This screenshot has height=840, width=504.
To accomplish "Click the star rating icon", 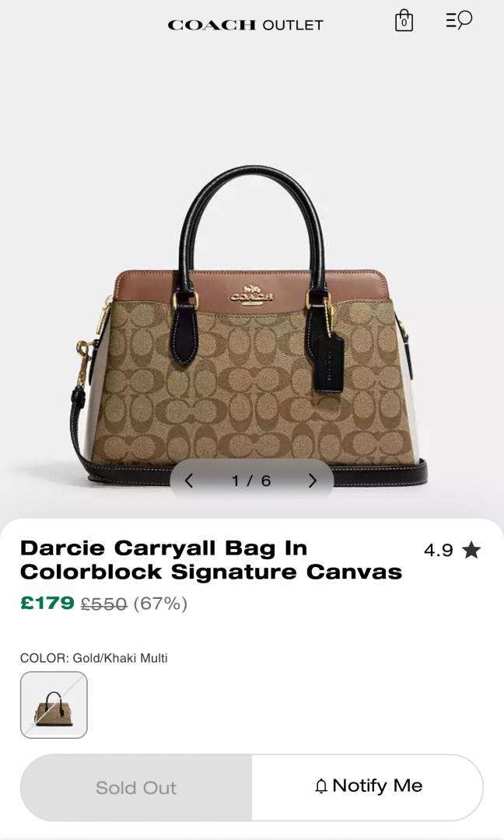I will (471, 550).
